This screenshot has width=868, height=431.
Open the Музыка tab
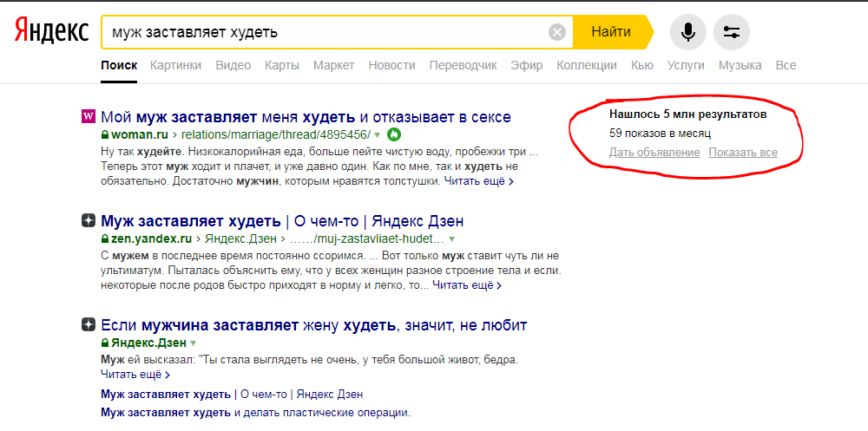[740, 65]
